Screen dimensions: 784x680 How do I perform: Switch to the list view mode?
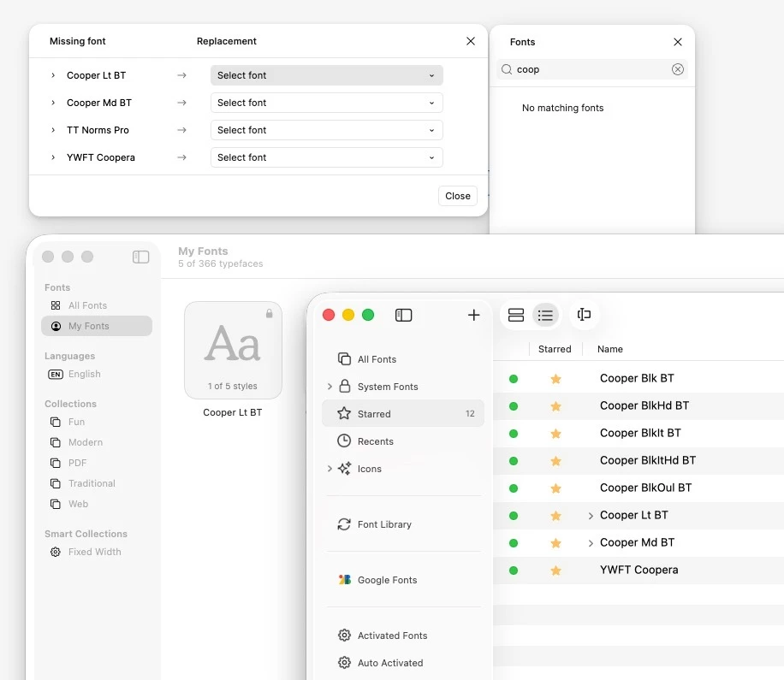point(545,316)
